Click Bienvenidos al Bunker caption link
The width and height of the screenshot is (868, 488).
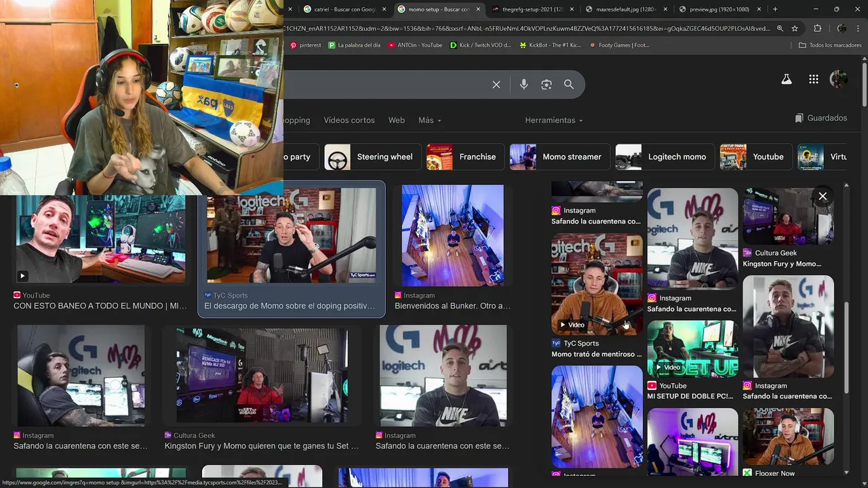[x=453, y=306]
